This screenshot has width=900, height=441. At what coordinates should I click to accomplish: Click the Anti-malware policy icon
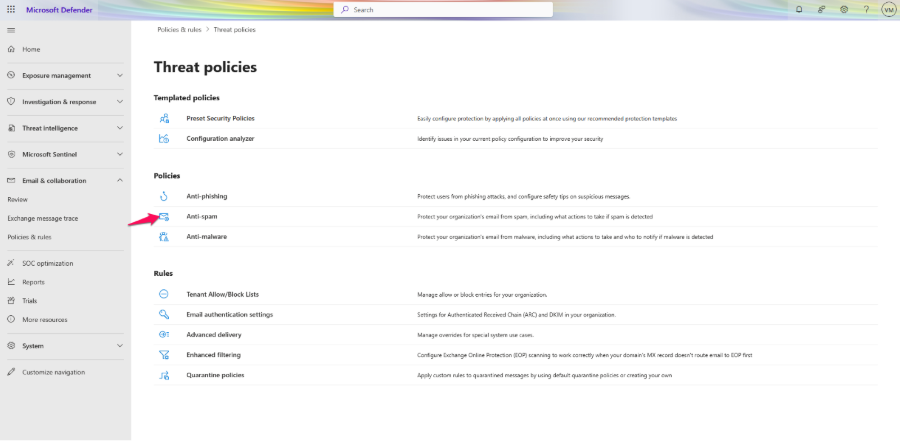(164, 237)
